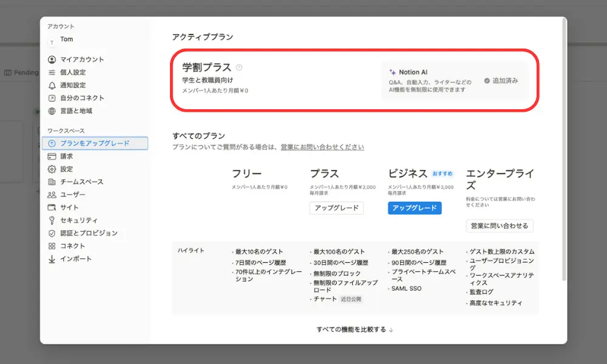Viewport: 607px width, 364px height.
Task: Open the 請求 billing section
Action: (95, 157)
